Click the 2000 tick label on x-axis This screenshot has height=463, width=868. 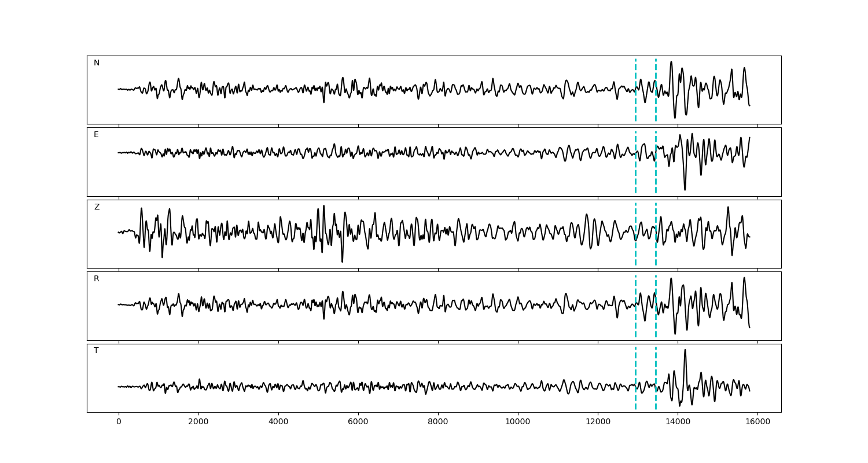[x=198, y=422]
